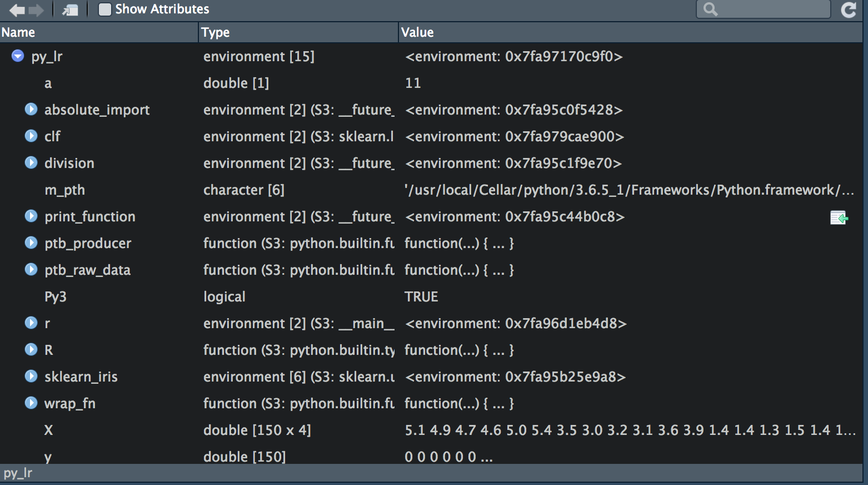Click the back navigation arrow
Viewport: 868px width, 485px height.
17,10
